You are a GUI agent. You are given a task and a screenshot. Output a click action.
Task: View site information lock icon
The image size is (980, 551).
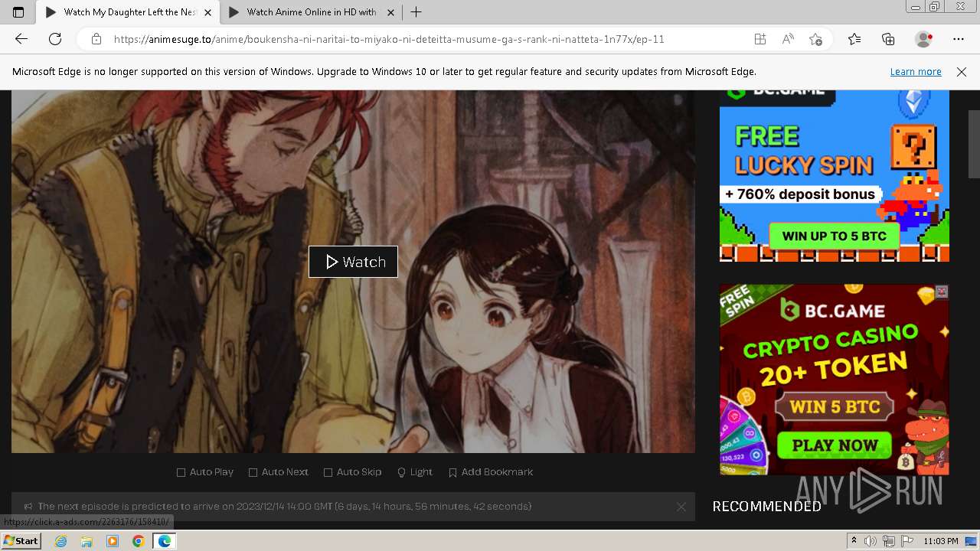point(96,39)
